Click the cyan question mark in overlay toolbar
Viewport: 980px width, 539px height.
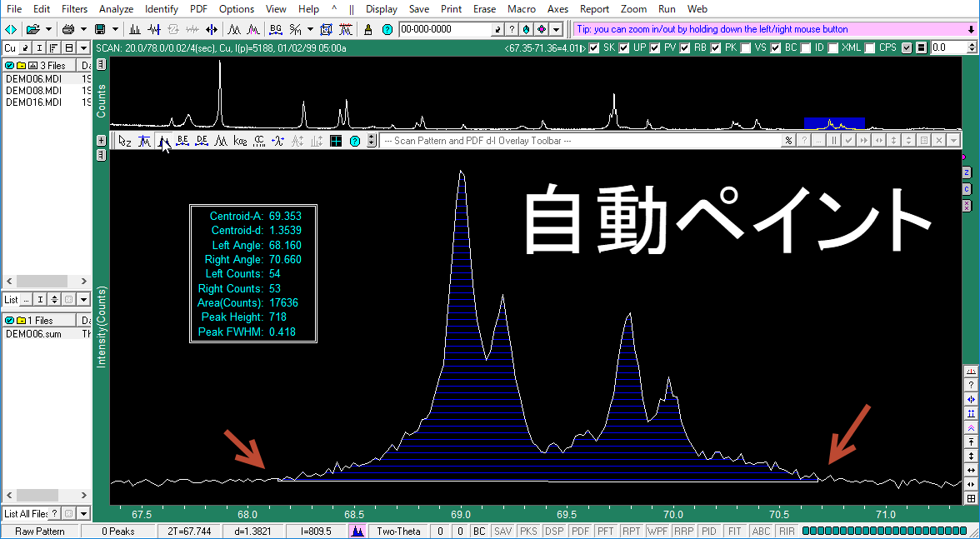(x=355, y=141)
